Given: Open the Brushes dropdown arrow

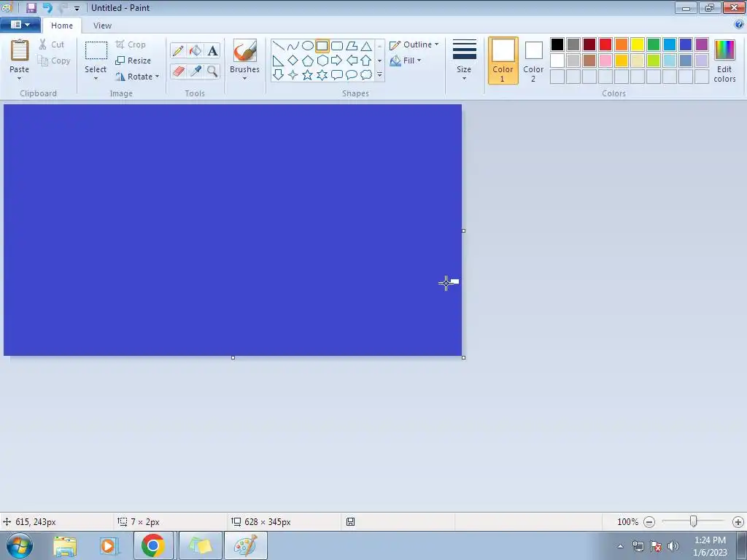Looking at the screenshot, I should tap(244, 79).
